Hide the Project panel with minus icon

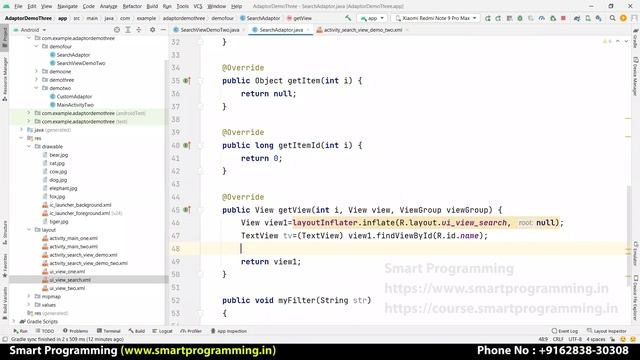click(163, 30)
